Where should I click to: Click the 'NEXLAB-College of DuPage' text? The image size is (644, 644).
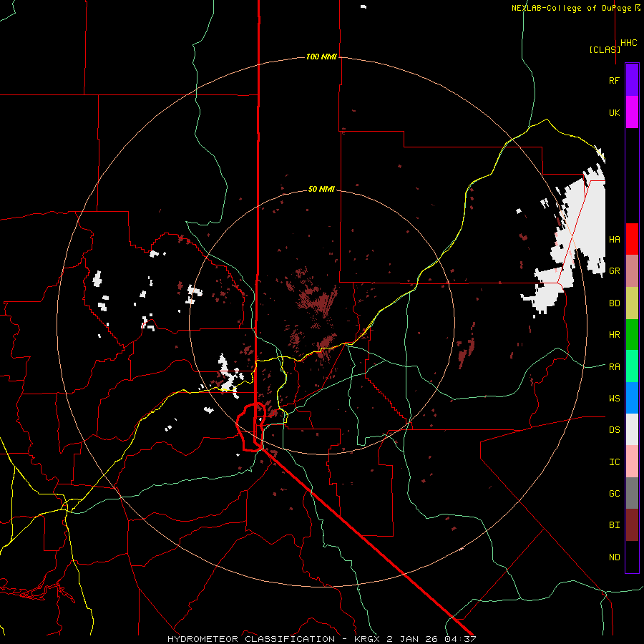pos(571,8)
